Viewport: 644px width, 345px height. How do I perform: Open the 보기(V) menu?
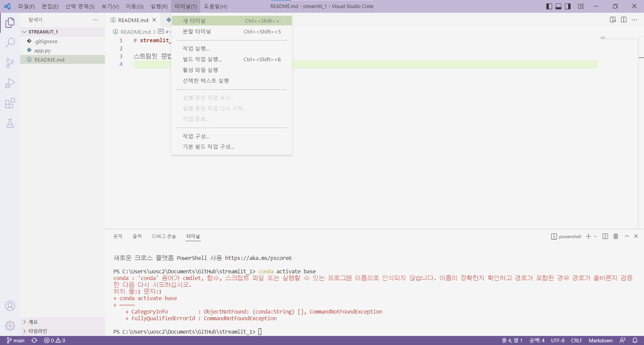(110, 6)
